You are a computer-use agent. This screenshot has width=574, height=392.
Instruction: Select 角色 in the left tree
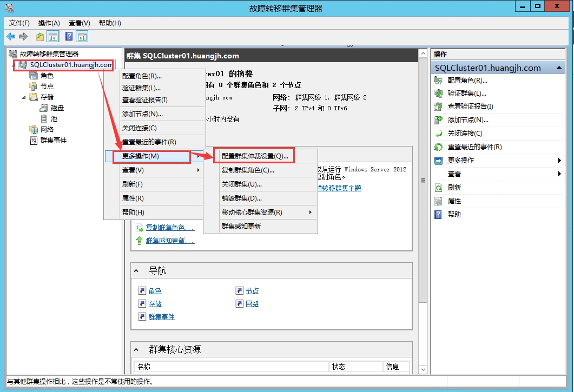point(47,75)
